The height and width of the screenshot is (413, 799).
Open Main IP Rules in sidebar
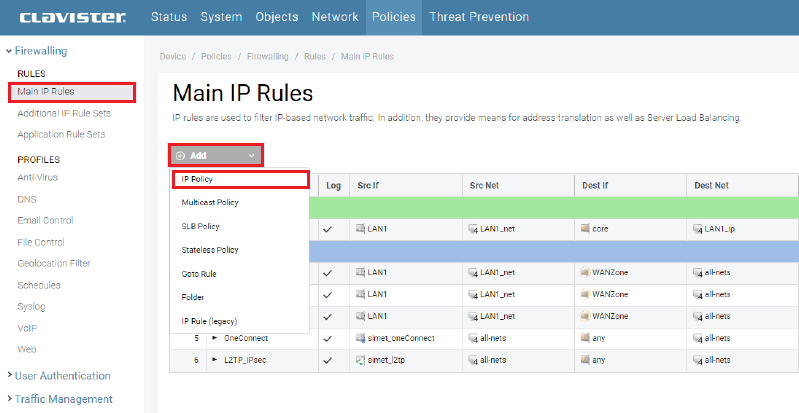point(46,92)
